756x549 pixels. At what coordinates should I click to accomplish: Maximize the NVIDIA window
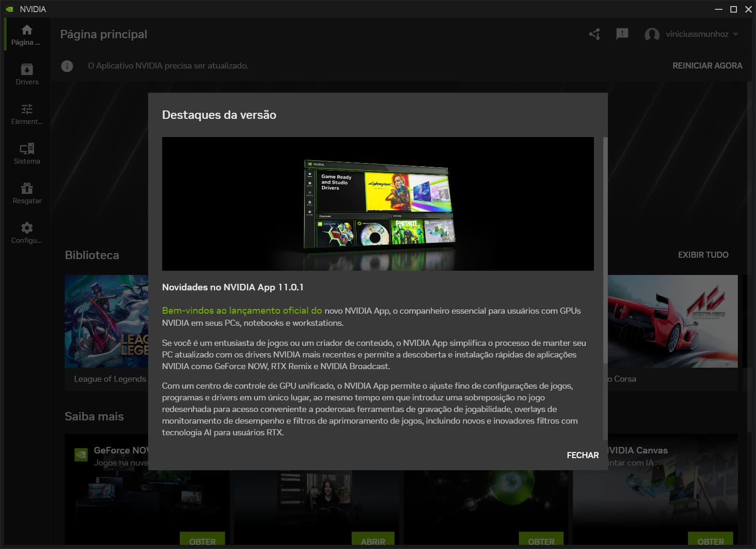coord(733,9)
